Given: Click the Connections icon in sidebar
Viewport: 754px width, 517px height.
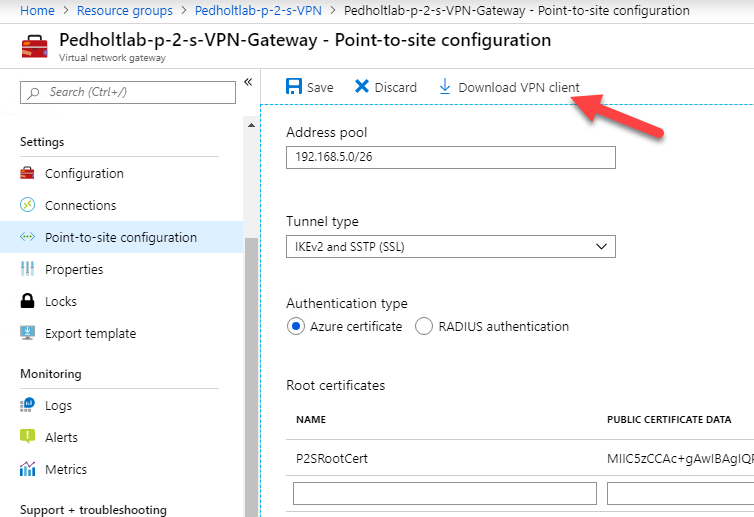Looking at the screenshot, I should (x=27, y=205).
